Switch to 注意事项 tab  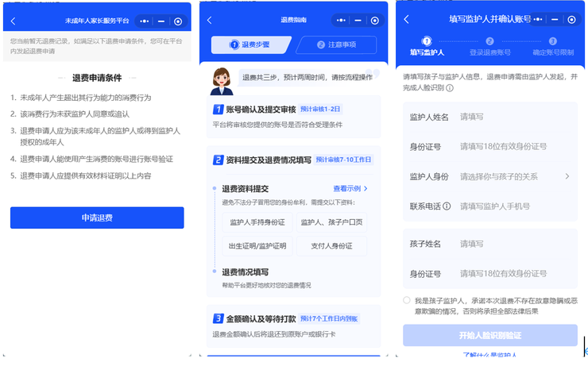pos(336,44)
